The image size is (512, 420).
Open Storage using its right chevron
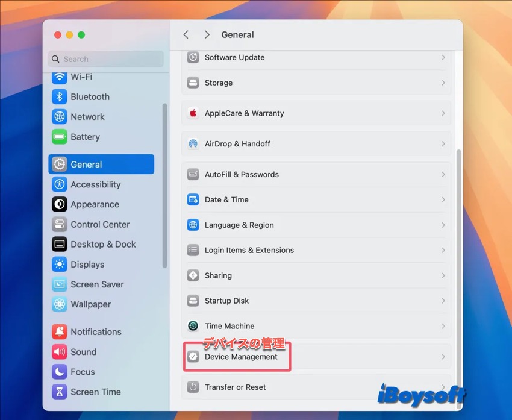[443, 83]
